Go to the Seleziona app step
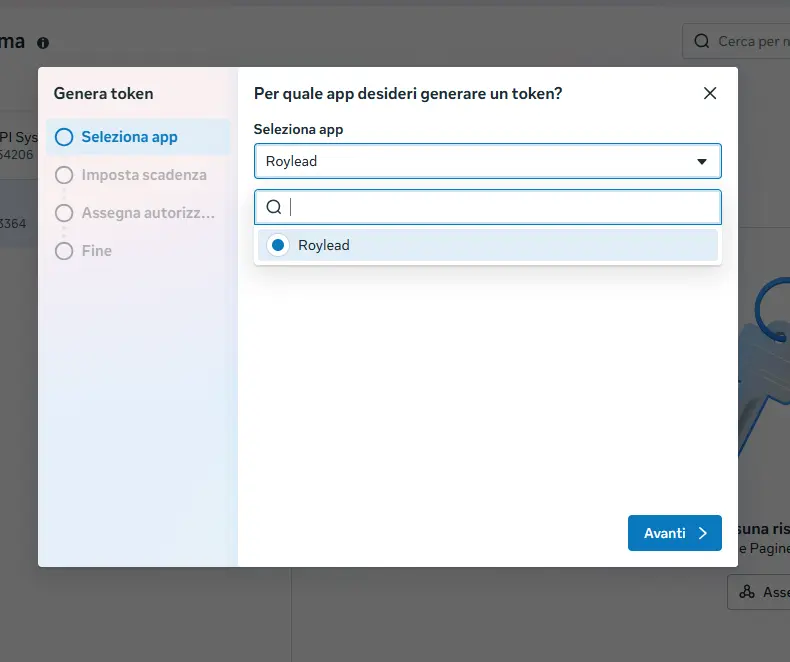 pos(138,137)
